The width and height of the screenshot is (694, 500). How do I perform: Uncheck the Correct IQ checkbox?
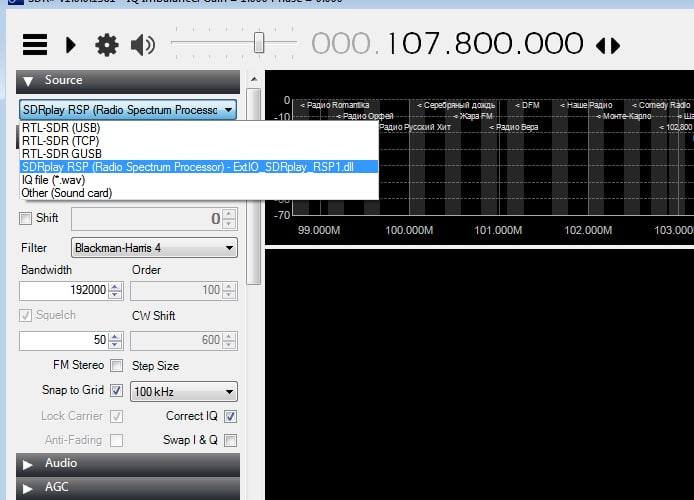231,416
